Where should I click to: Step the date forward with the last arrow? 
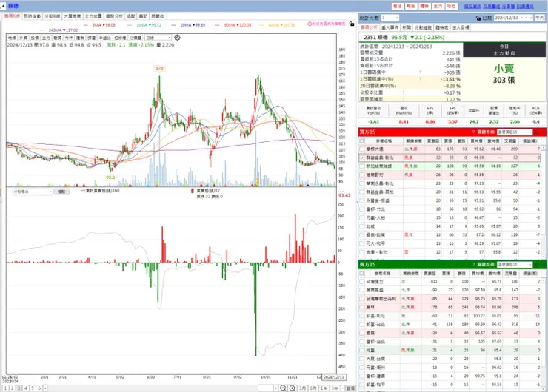point(530,18)
